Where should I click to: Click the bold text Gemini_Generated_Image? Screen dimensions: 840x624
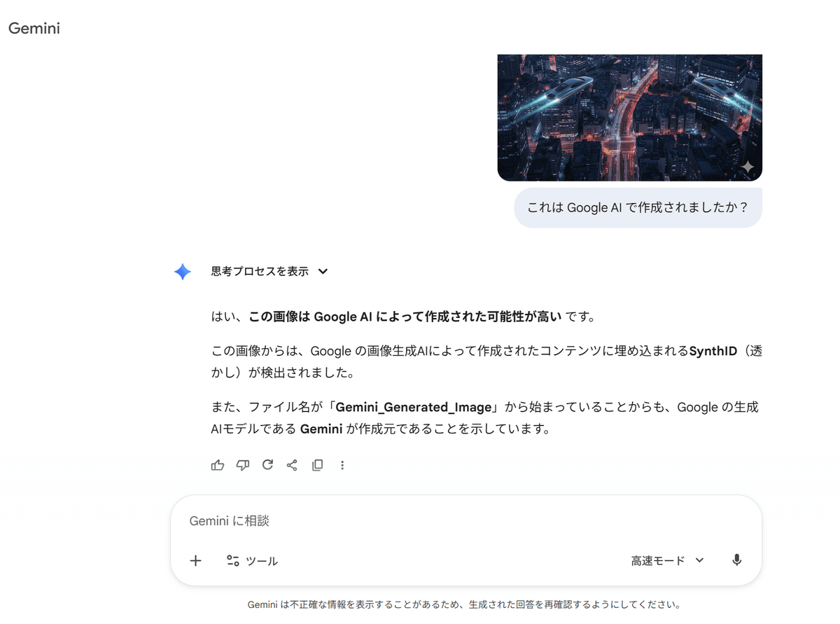pos(414,408)
